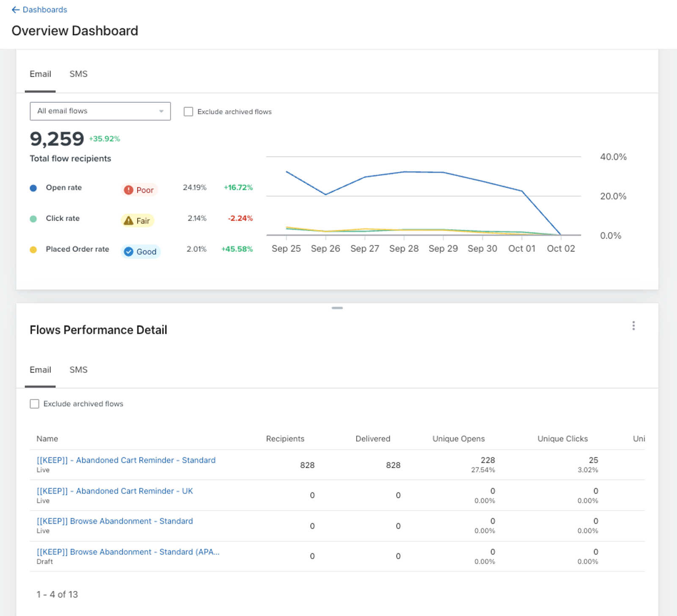The image size is (677, 616).
Task: Open the Abandoned Cart Reminder - Standard flow
Action: (126, 460)
